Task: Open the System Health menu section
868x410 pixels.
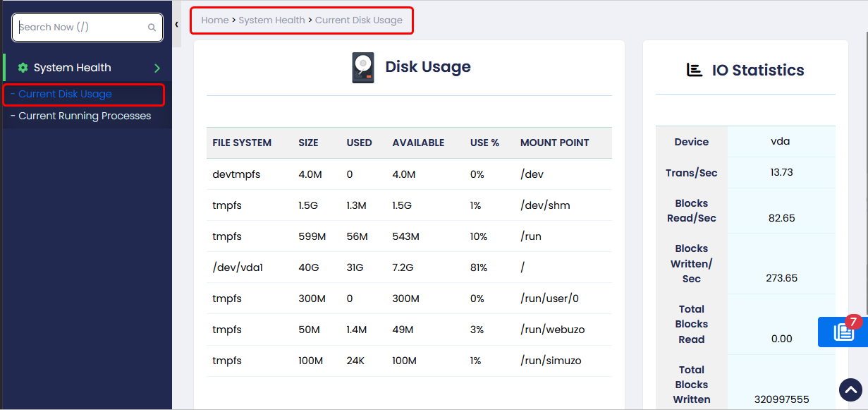Action: 72,68
